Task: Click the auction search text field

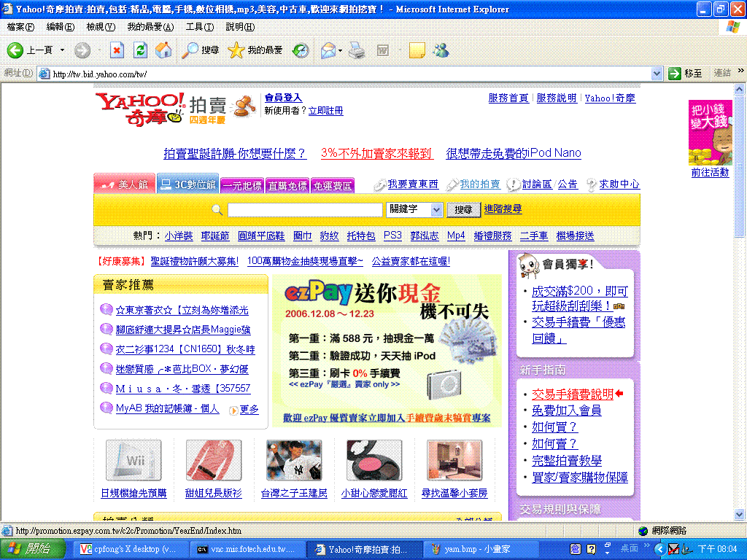Action: pyautogui.click(x=304, y=209)
